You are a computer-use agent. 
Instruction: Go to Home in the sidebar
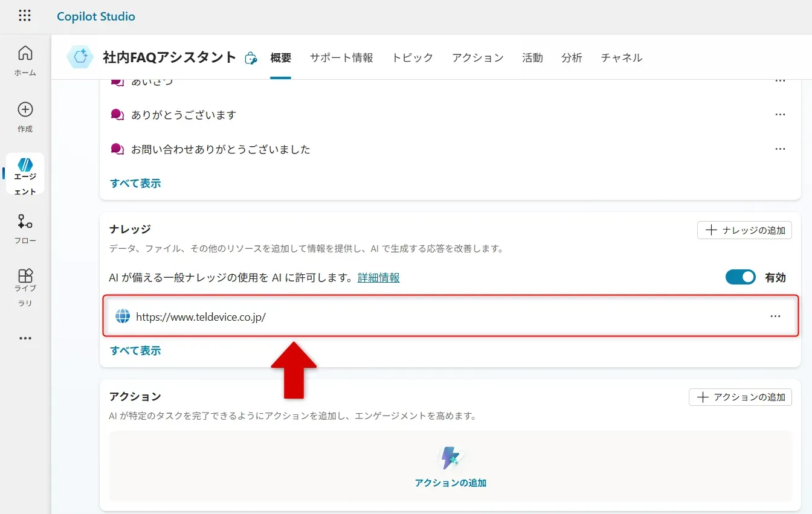(x=25, y=60)
